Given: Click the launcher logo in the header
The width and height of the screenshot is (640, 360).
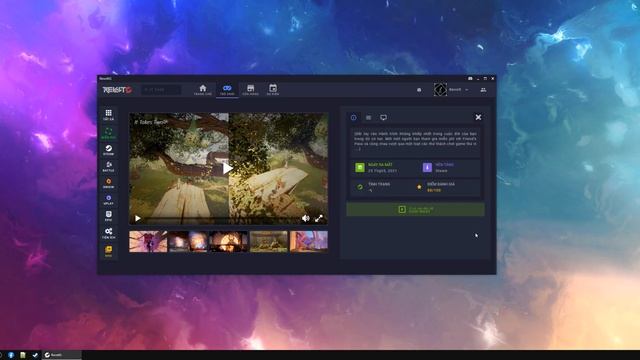Looking at the screenshot, I should (x=117, y=90).
